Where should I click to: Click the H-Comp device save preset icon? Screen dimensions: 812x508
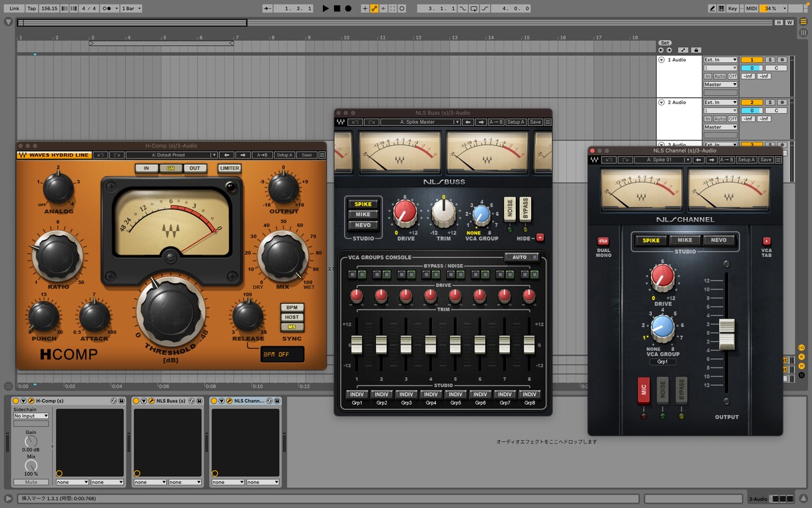point(122,401)
